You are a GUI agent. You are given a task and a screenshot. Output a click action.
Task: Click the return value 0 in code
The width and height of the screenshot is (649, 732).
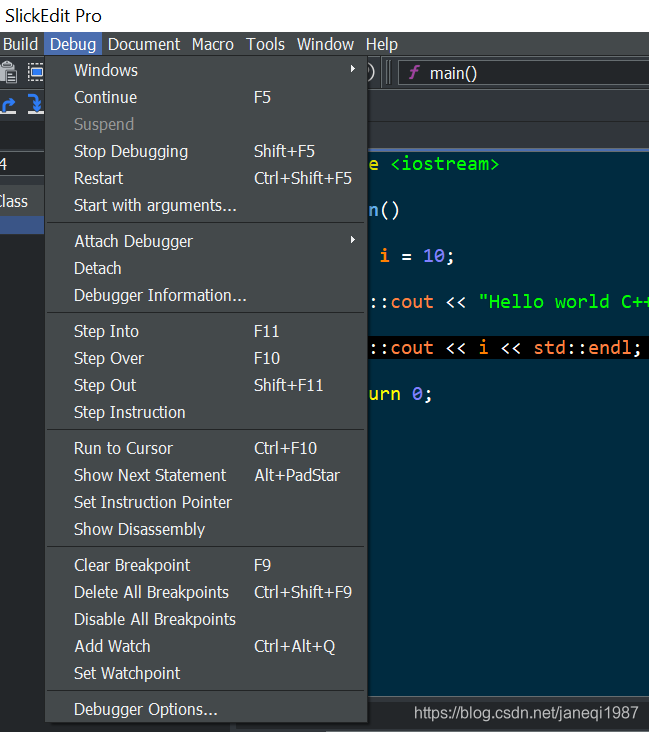click(x=417, y=394)
